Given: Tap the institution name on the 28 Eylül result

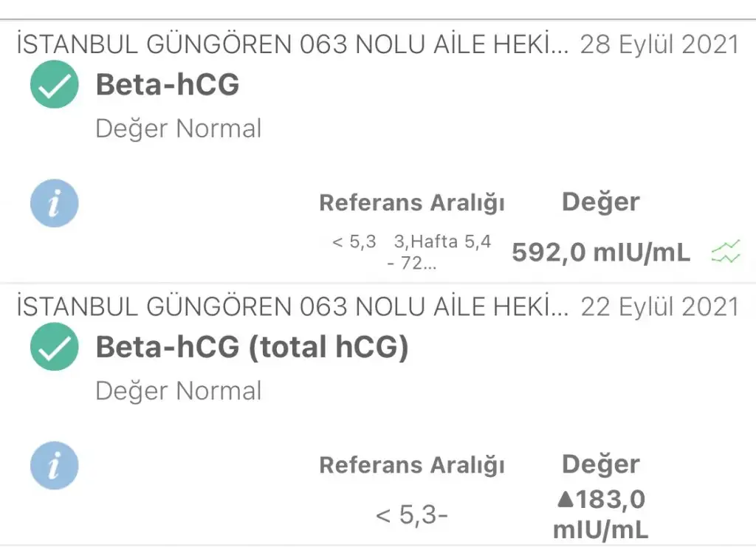Looking at the screenshot, I should (x=292, y=44).
